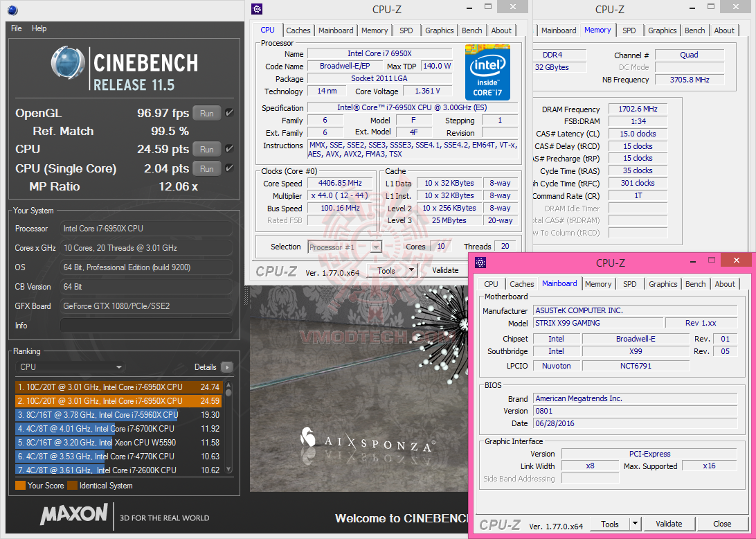
Task: Select ranking entry i7-6700K CPU
Action: [x=118, y=428]
